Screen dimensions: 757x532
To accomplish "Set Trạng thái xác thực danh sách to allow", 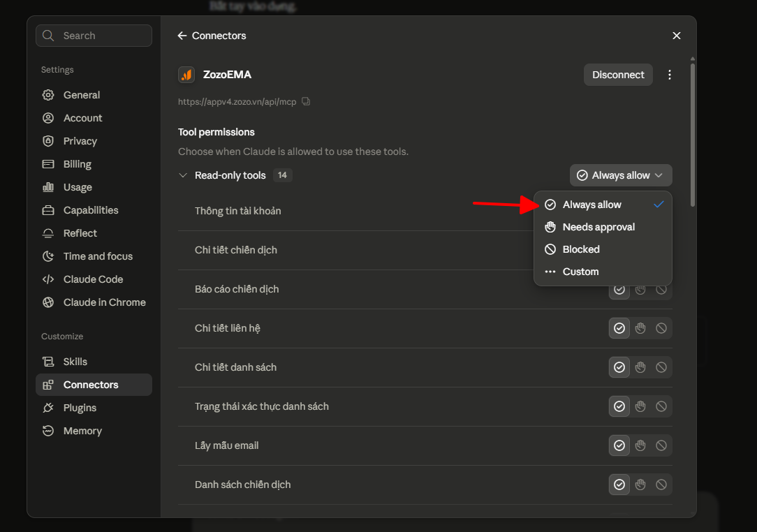I will pyautogui.click(x=619, y=406).
